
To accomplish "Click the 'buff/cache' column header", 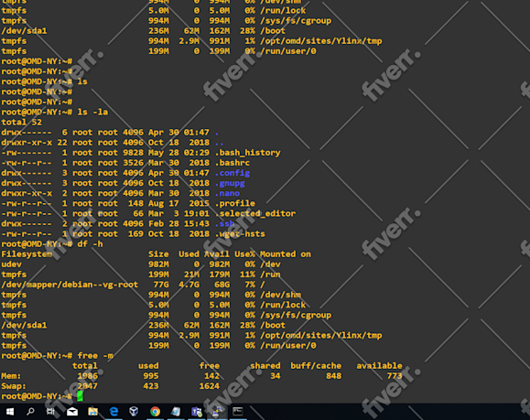I will click(x=316, y=366).
